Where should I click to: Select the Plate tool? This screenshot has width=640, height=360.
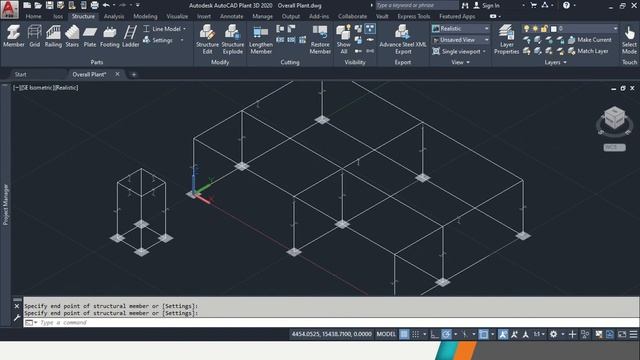(90, 36)
